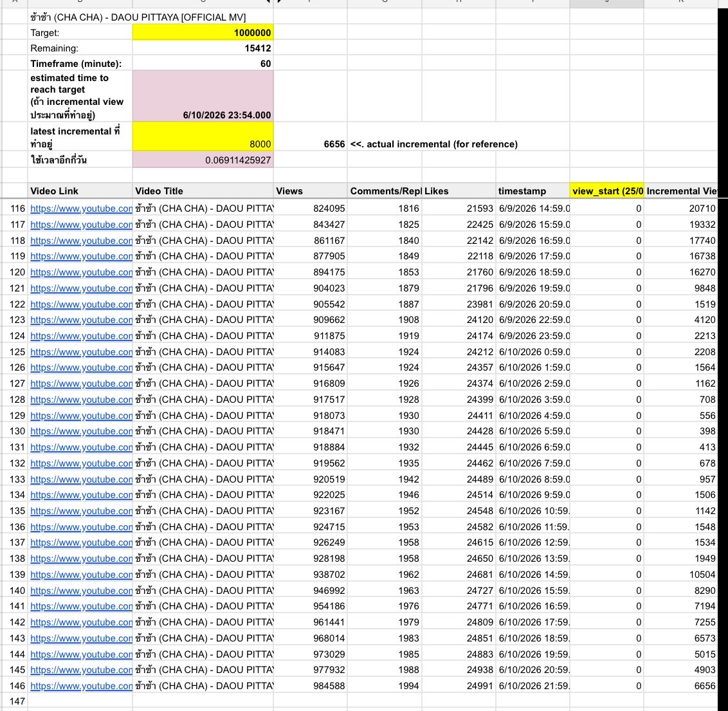Select the latest incremental 8000 cell

(x=203, y=136)
